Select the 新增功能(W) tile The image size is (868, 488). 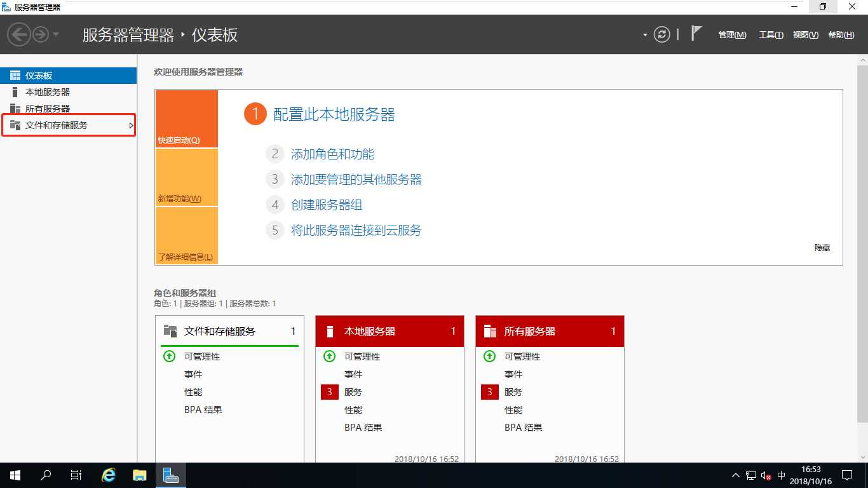coord(186,177)
